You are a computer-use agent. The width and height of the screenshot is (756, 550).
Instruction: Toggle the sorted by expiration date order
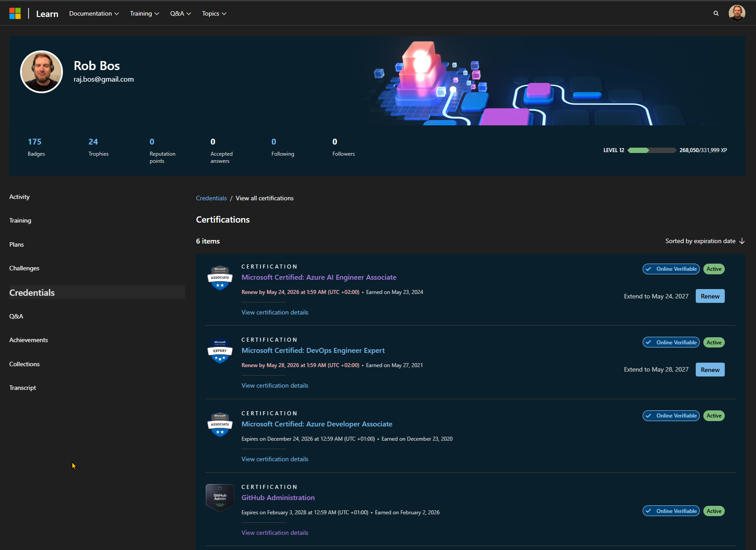click(x=705, y=241)
